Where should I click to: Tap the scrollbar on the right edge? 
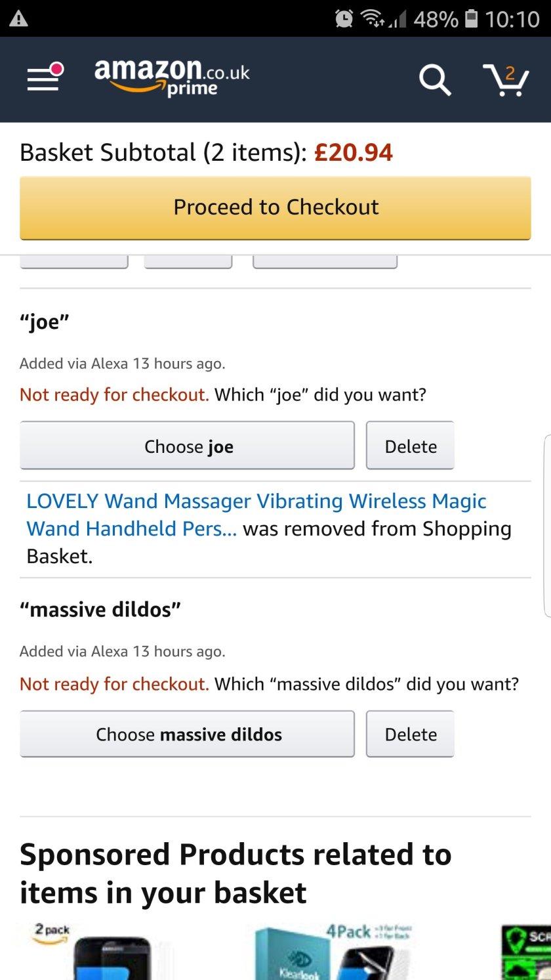546,525
